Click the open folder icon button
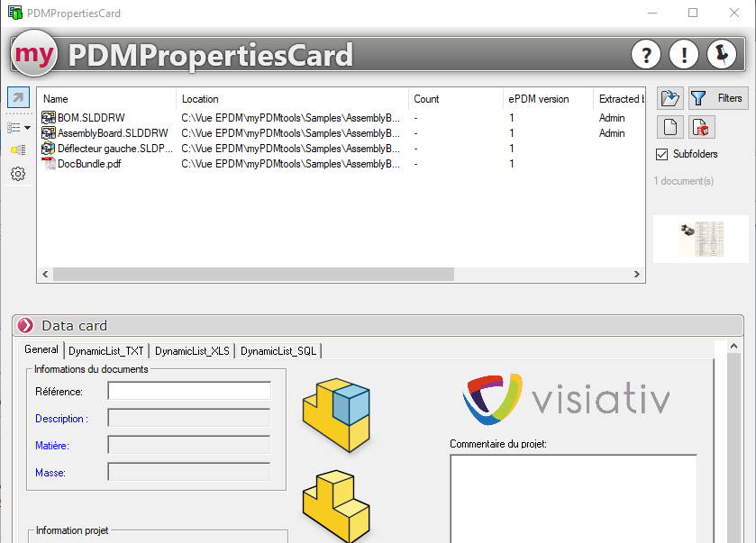 pos(670,98)
